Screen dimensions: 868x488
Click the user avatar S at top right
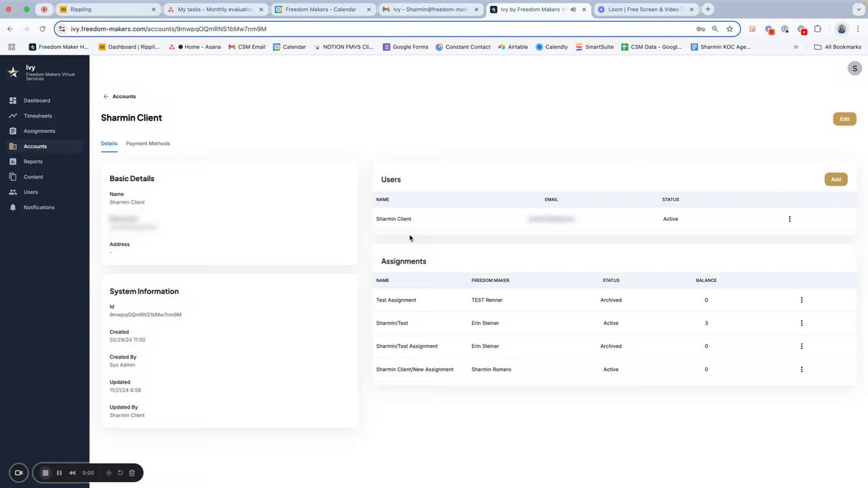(854, 68)
